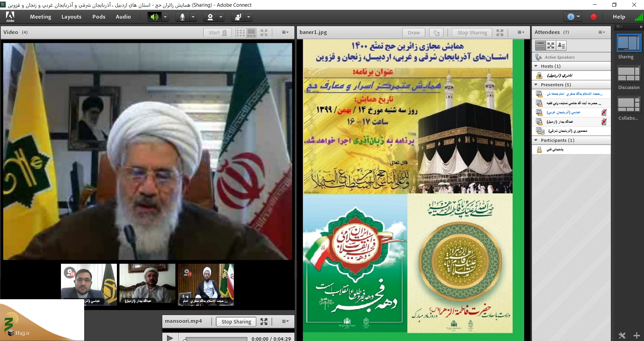
Task: Select attendee list view icon
Action: [540, 45]
